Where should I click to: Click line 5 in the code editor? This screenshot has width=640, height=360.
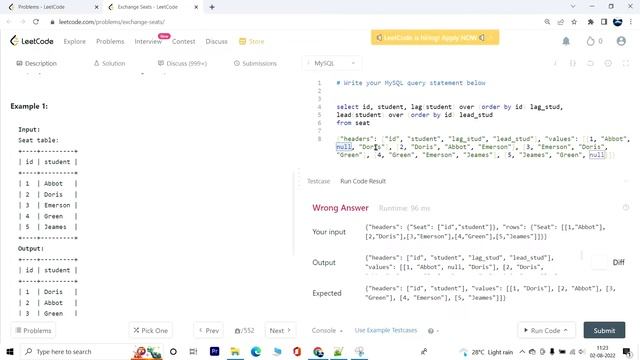tap(414, 115)
